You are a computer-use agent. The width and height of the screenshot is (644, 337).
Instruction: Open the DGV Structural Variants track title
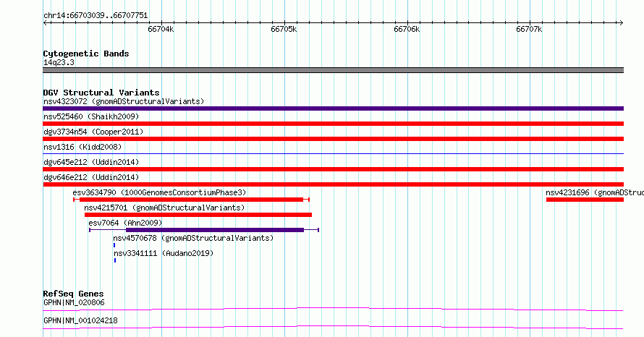(101, 93)
